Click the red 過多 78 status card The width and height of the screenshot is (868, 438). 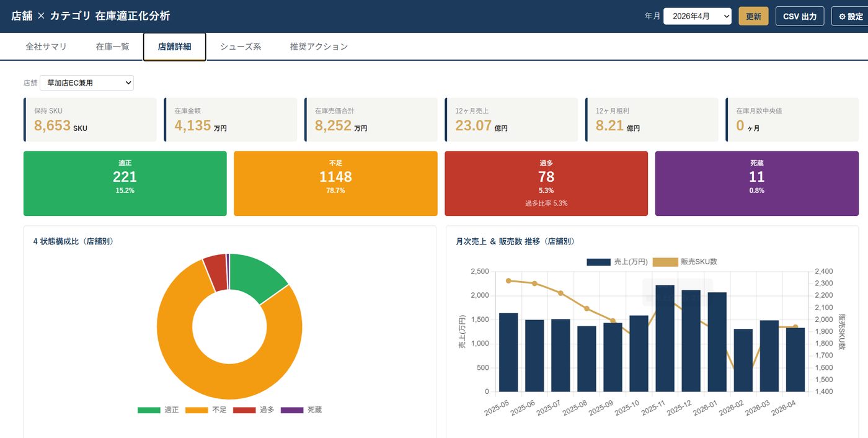click(546, 184)
